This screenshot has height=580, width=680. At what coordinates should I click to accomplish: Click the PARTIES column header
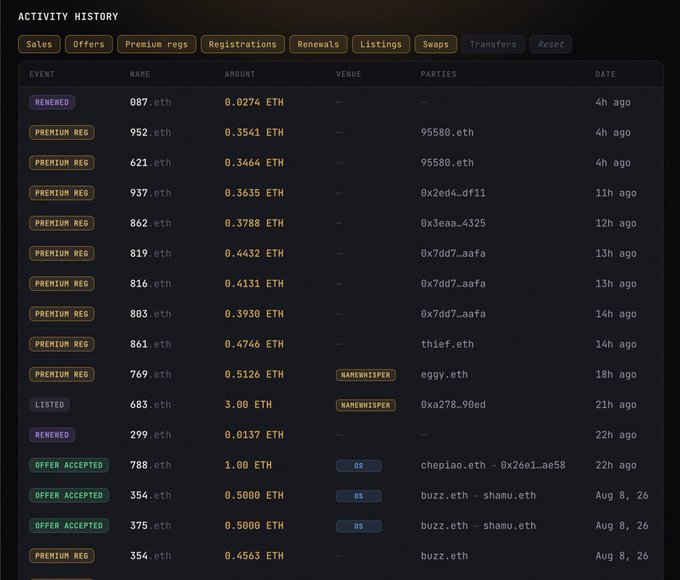[x=438, y=74]
